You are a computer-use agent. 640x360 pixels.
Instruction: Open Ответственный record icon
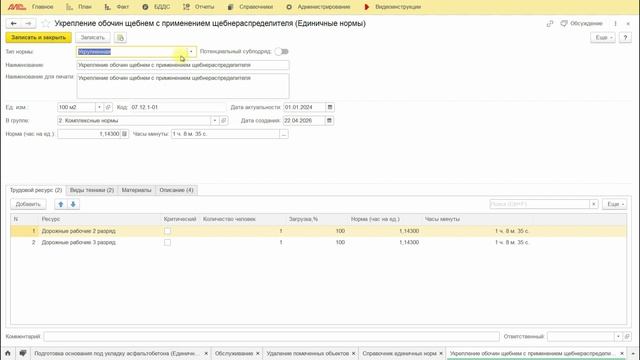click(x=627, y=336)
